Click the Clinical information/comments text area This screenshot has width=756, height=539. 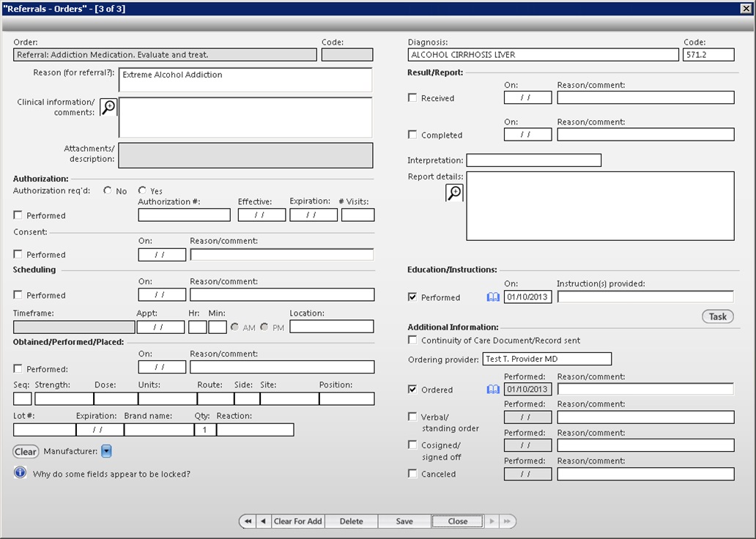point(245,118)
